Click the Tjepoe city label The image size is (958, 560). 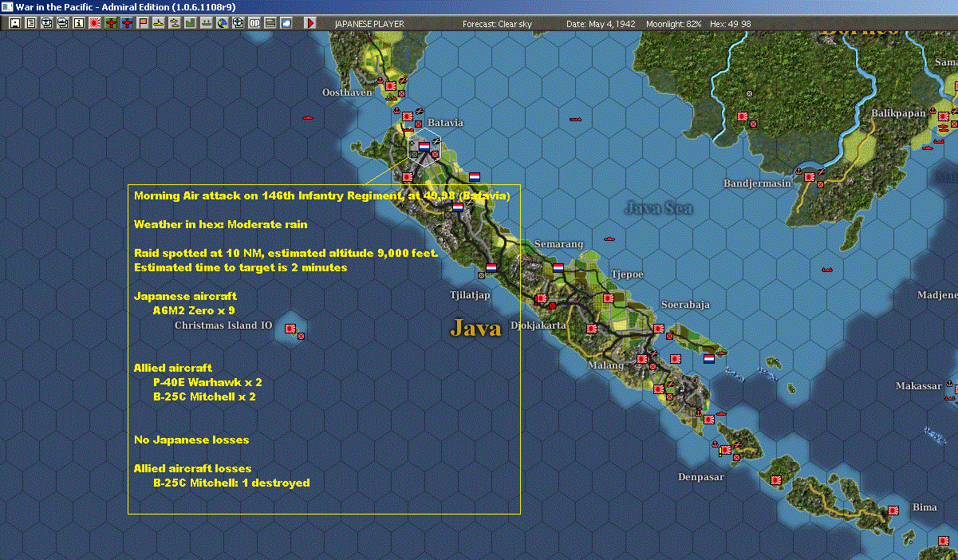pyautogui.click(x=627, y=274)
